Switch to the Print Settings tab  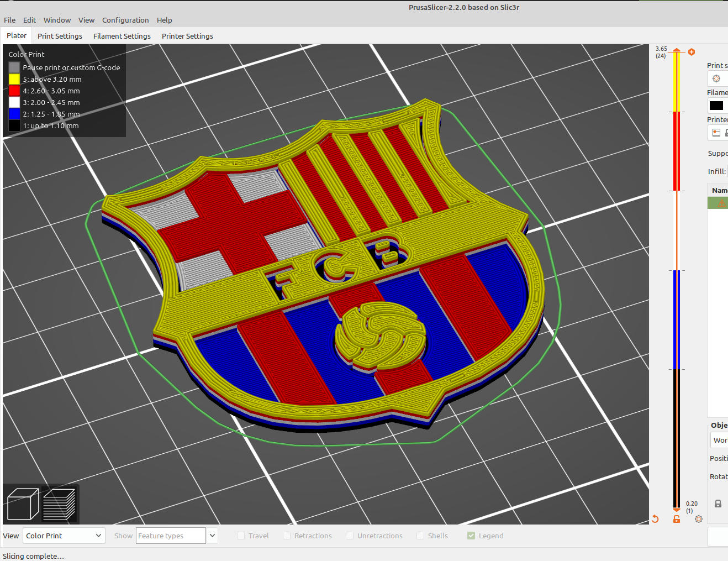(60, 36)
